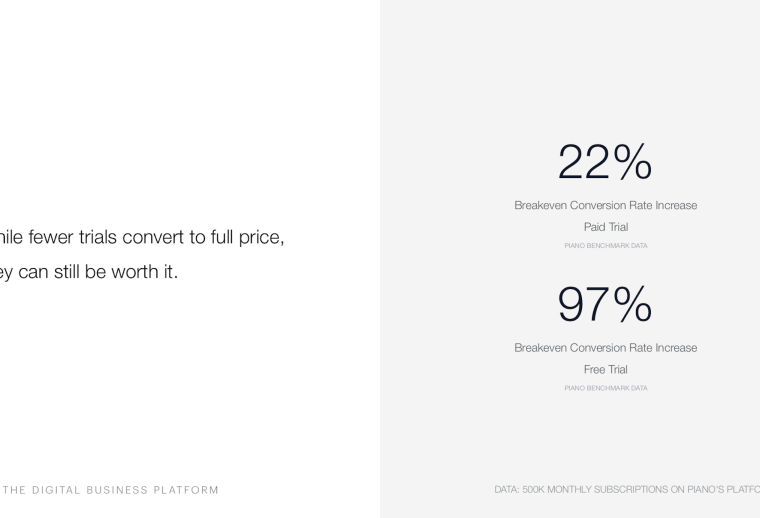Select the Digital Business Platform footer text
Screen dimensions: 760x518
pyautogui.click(x=112, y=489)
